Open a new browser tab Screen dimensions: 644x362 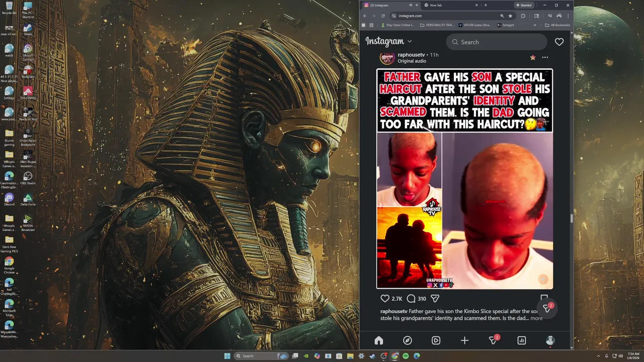click(x=486, y=5)
